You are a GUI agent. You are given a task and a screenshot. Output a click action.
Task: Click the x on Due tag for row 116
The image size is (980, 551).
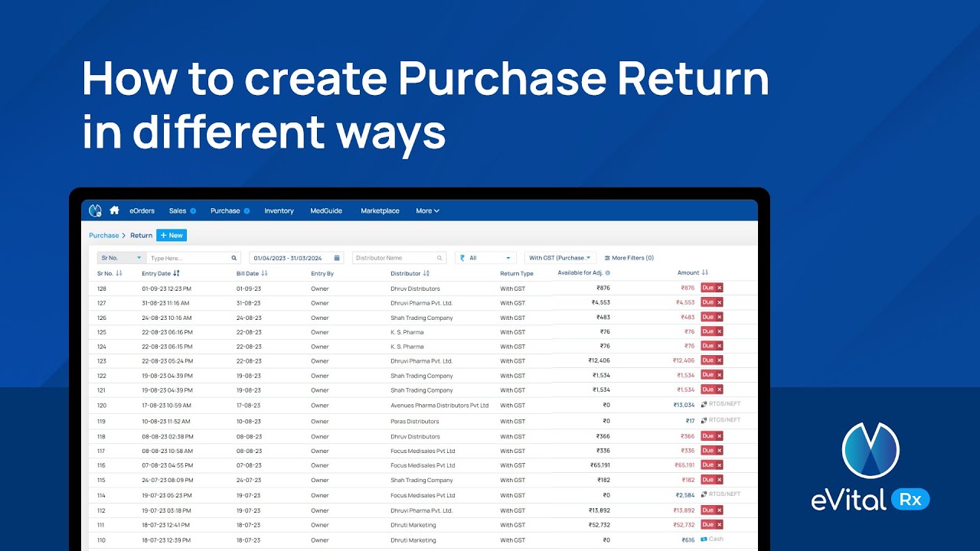[x=720, y=465]
